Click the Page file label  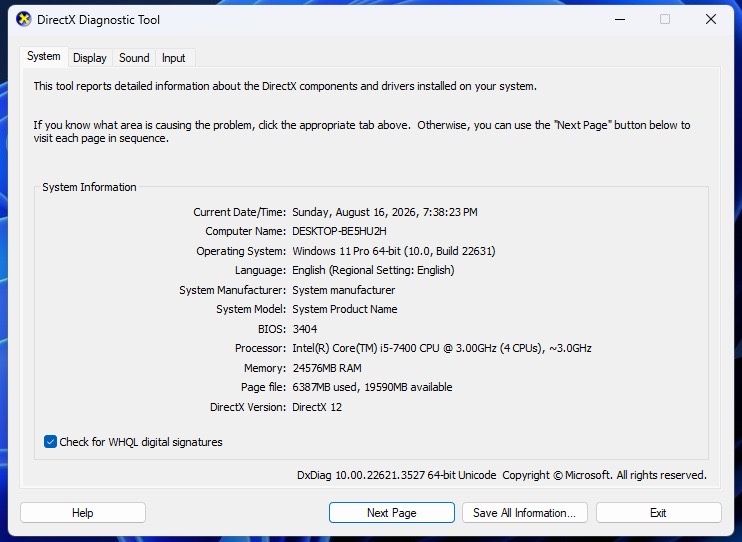click(x=263, y=387)
